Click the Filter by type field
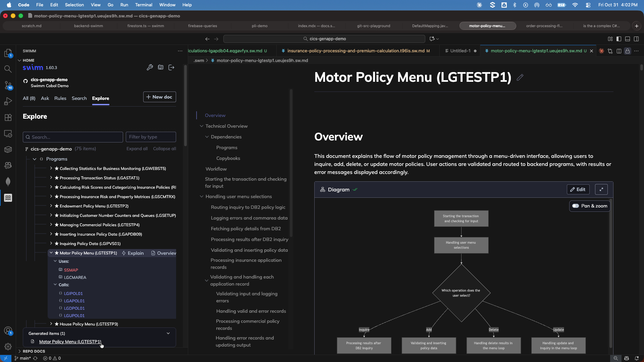 tap(151, 137)
